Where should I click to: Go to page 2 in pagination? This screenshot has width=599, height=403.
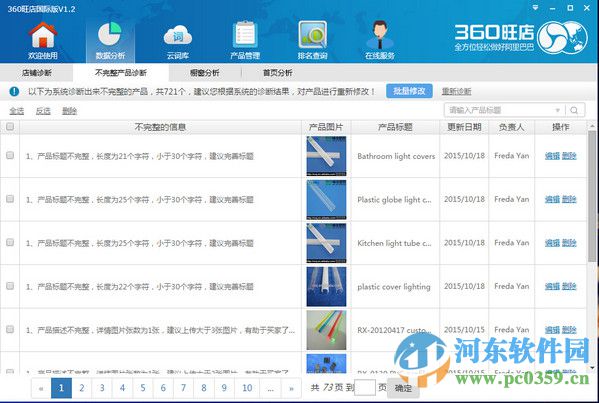pyautogui.click(x=82, y=388)
